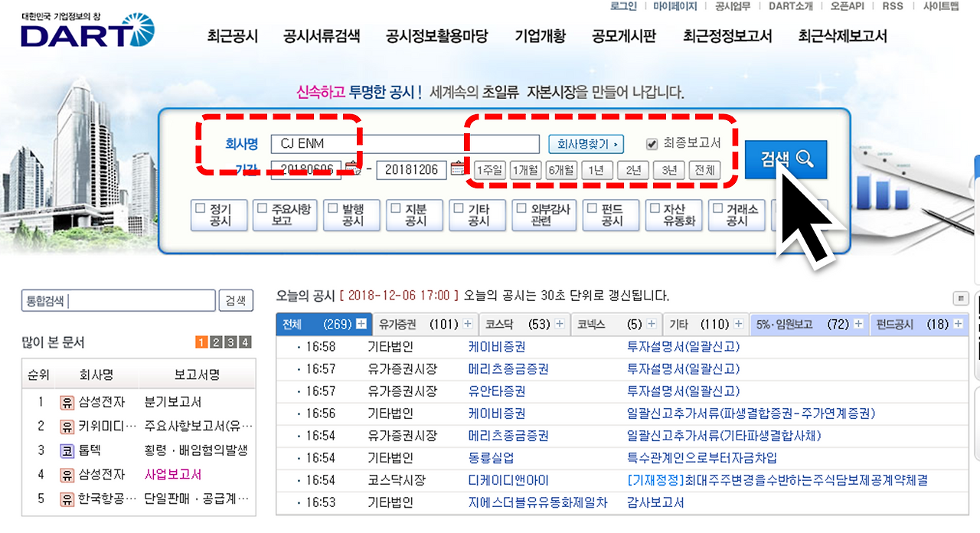Screen dimensions: 980x533
Task: Open the 마이페이지 link
Action: (675, 6)
